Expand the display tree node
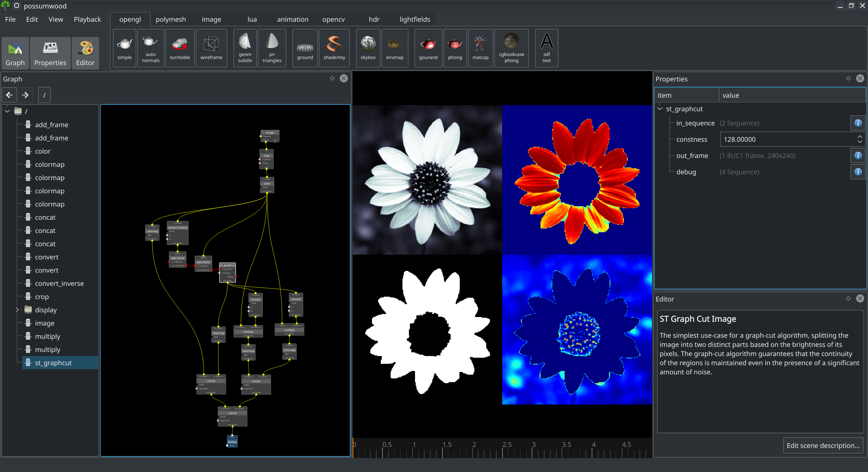Image resolution: width=868 pixels, height=472 pixels. coord(17,310)
